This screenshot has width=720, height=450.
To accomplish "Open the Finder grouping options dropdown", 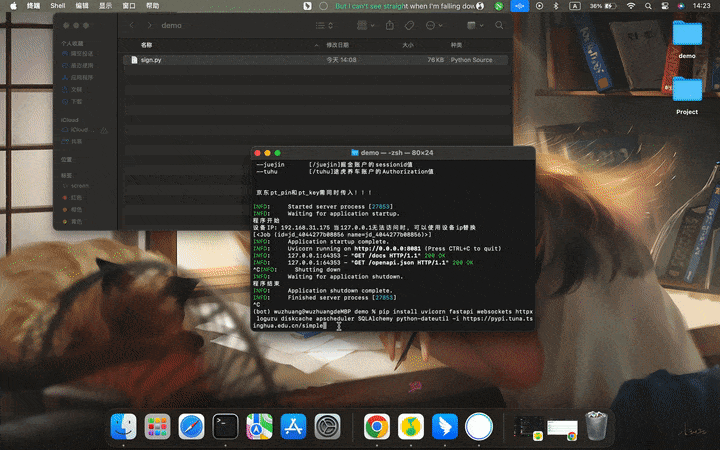I will point(366,25).
